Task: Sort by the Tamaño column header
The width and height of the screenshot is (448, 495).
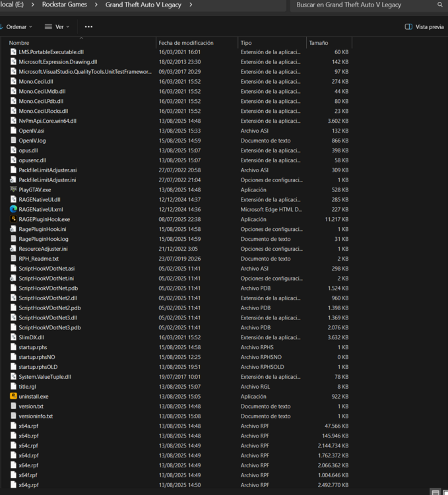Action: [x=318, y=43]
